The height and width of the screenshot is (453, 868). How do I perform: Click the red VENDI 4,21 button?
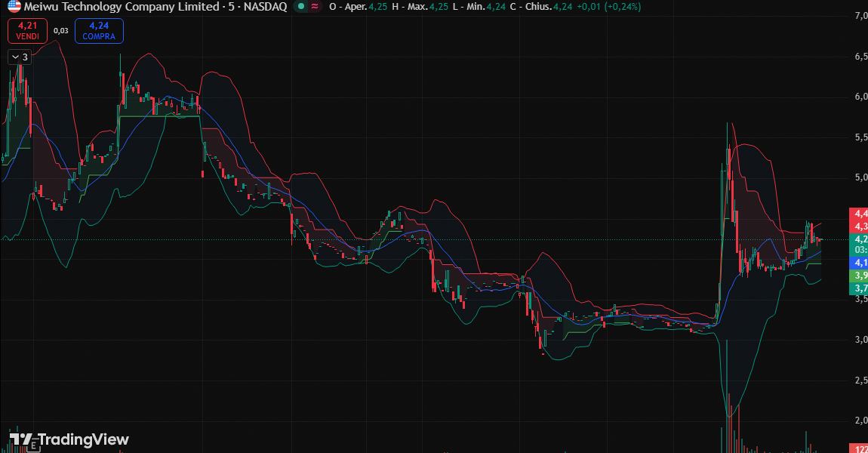click(27, 30)
